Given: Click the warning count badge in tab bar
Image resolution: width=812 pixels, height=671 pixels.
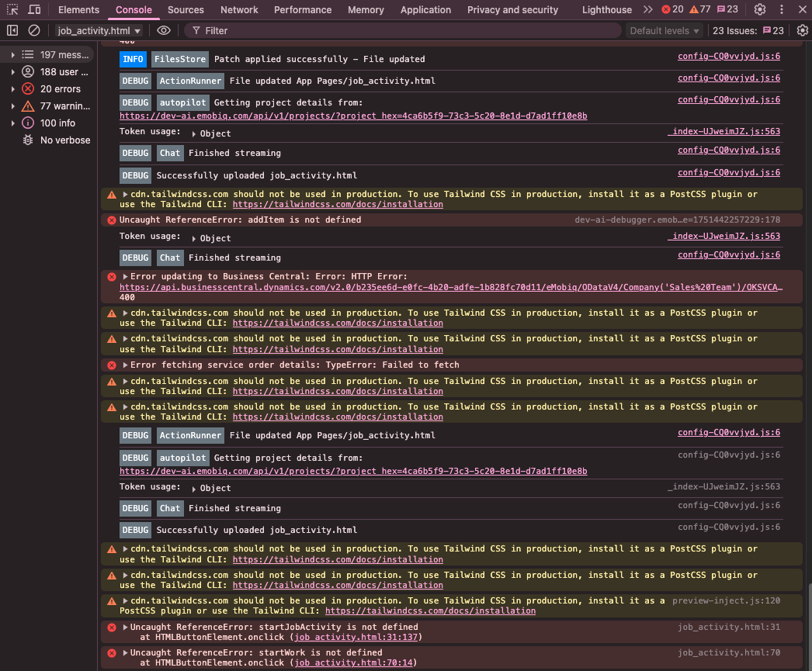Looking at the screenshot, I should [x=700, y=9].
